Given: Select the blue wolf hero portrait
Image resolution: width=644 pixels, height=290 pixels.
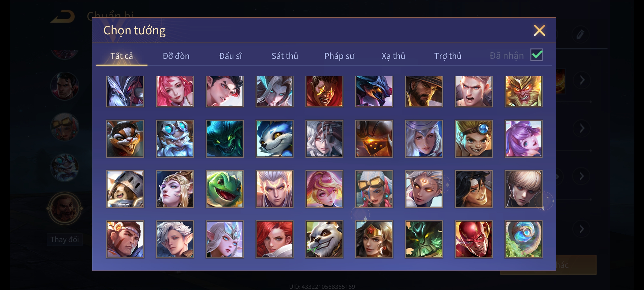Looking at the screenshot, I should click(275, 139).
